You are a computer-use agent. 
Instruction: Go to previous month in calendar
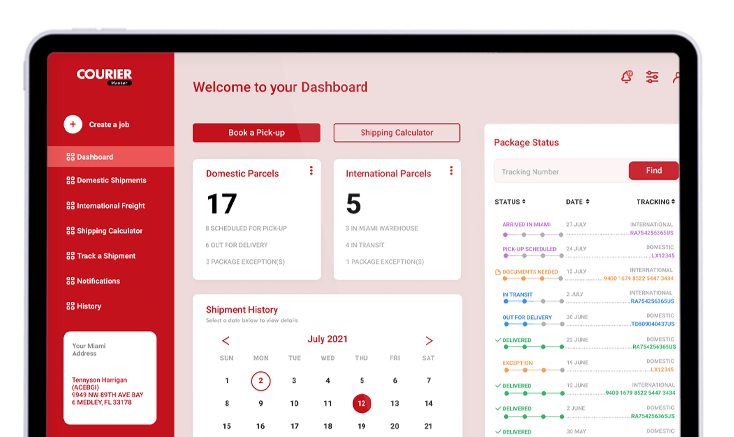[x=226, y=341]
